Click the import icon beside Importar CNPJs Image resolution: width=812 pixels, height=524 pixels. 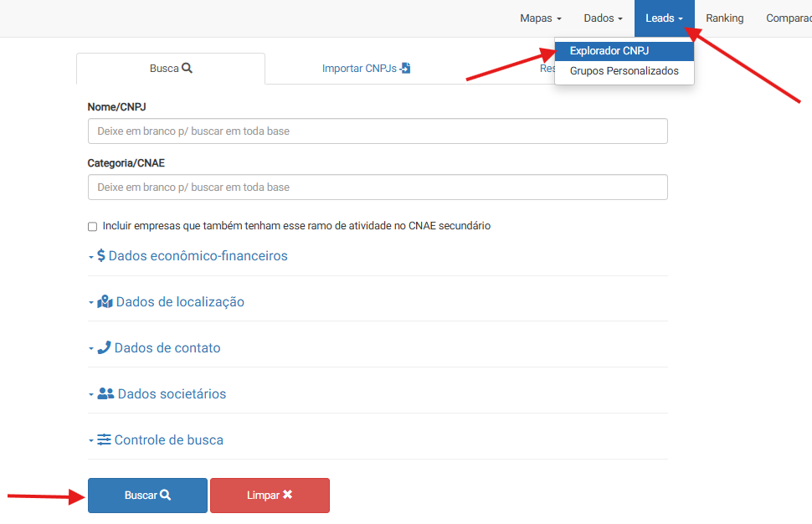click(405, 69)
